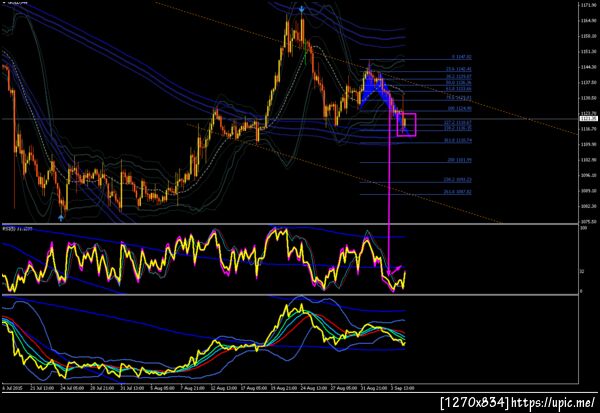Click the '7 Aug 21:00' time axis label
Screen dimensions: 600x413
tap(192, 388)
